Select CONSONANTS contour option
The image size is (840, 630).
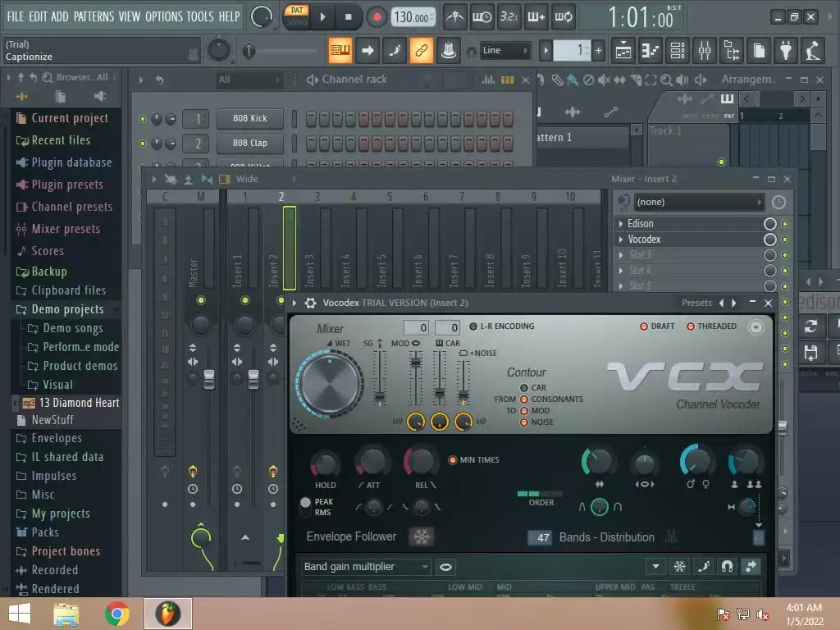[552, 399]
